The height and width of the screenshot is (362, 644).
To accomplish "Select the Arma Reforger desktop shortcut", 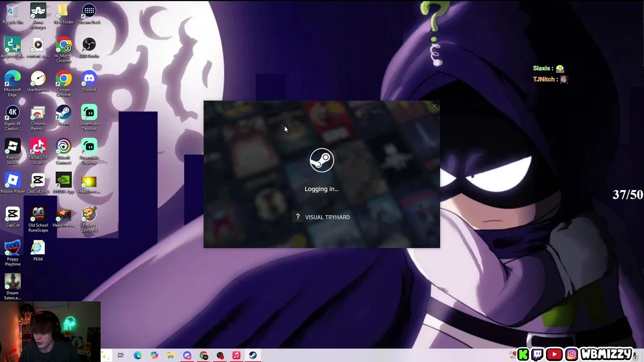I will pyautogui.click(x=38, y=16).
